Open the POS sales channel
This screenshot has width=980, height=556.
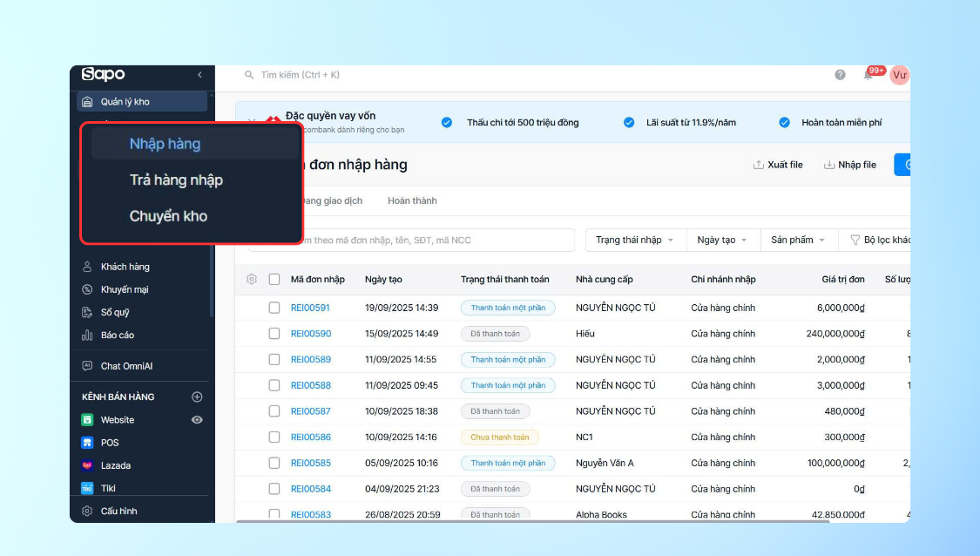[110, 443]
